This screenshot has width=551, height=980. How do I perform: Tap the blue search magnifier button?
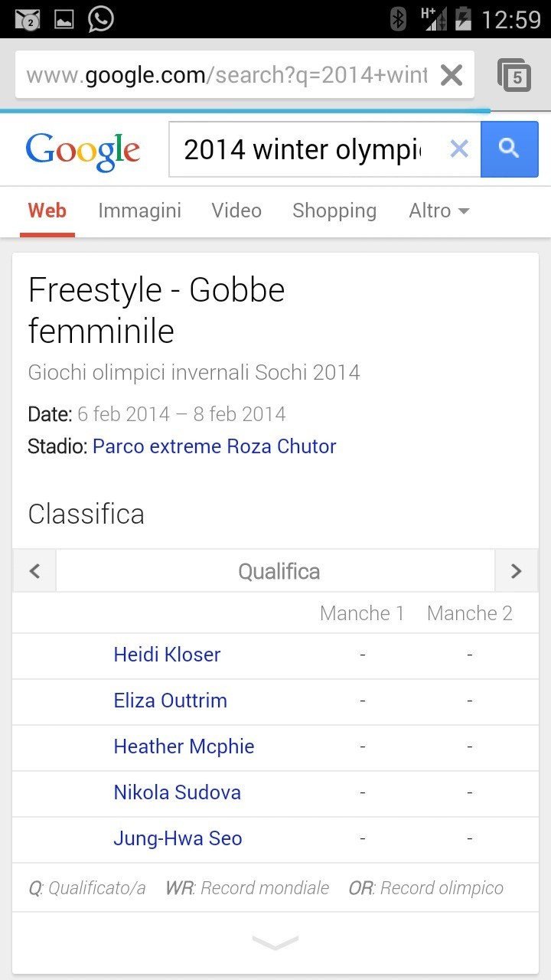pos(509,149)
